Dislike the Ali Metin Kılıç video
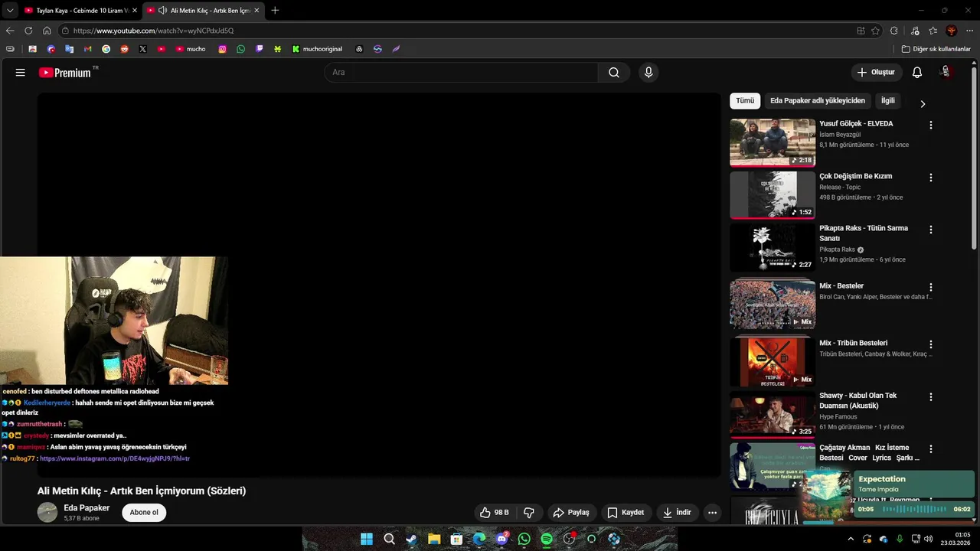Image resolution: width=980 pixels, height=551 pixels. (x=528, y=513)
